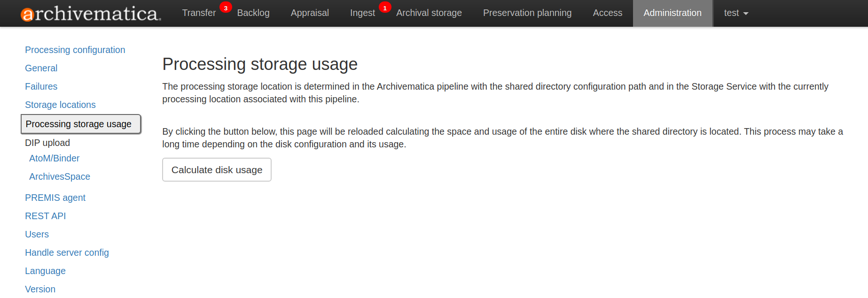Navigate to PREMIS agent settings
The width and height of the screenshot is (868, 298).
click(x=55, y=198)
